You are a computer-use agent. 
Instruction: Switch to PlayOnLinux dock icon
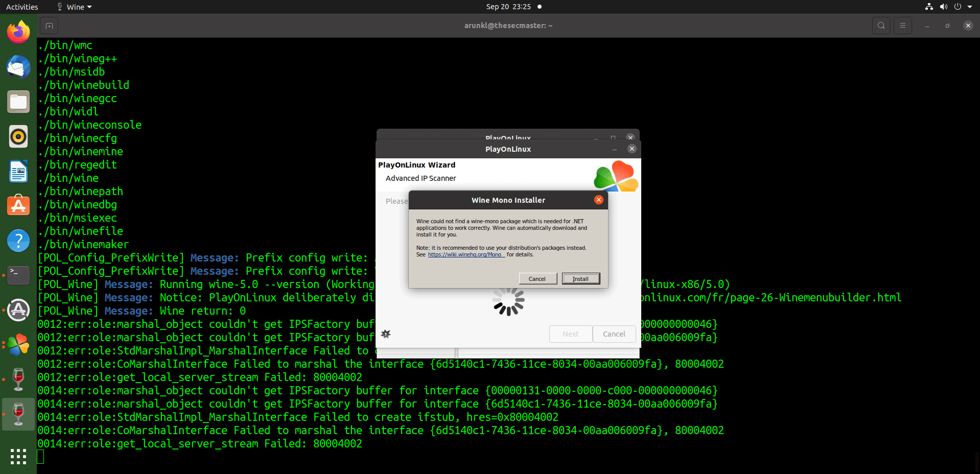(18, 345)
